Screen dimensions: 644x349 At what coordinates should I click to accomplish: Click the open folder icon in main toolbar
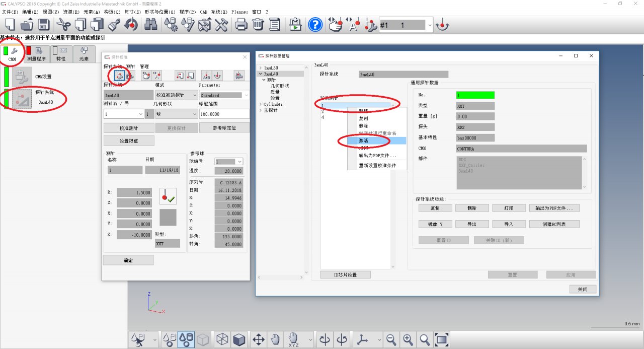coord(27,24)
